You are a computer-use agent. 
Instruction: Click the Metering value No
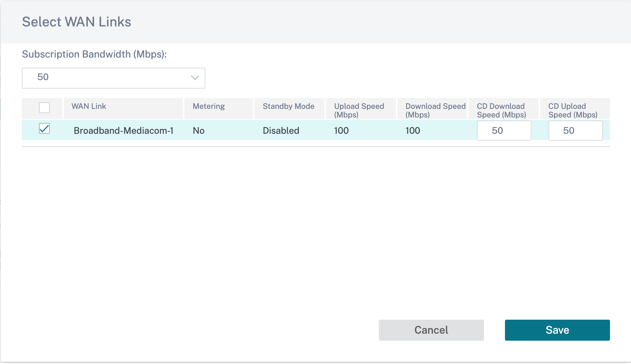(198, 131)
